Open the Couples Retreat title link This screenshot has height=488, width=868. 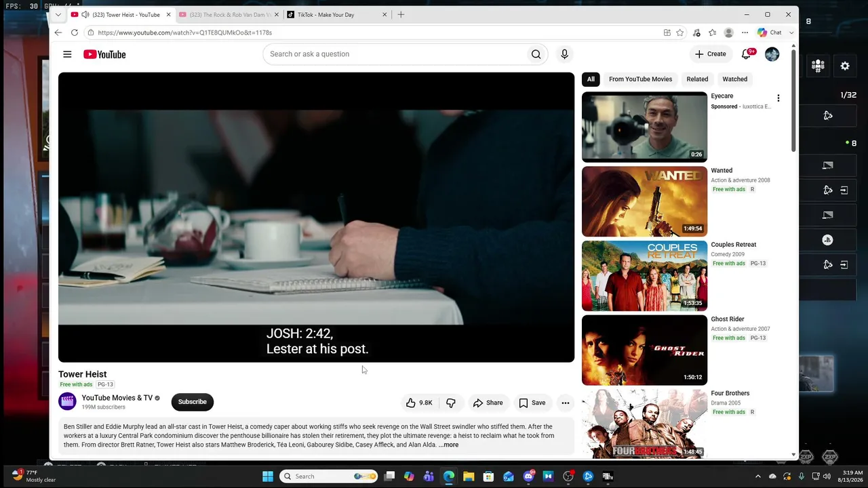click(x=734, y=245)
